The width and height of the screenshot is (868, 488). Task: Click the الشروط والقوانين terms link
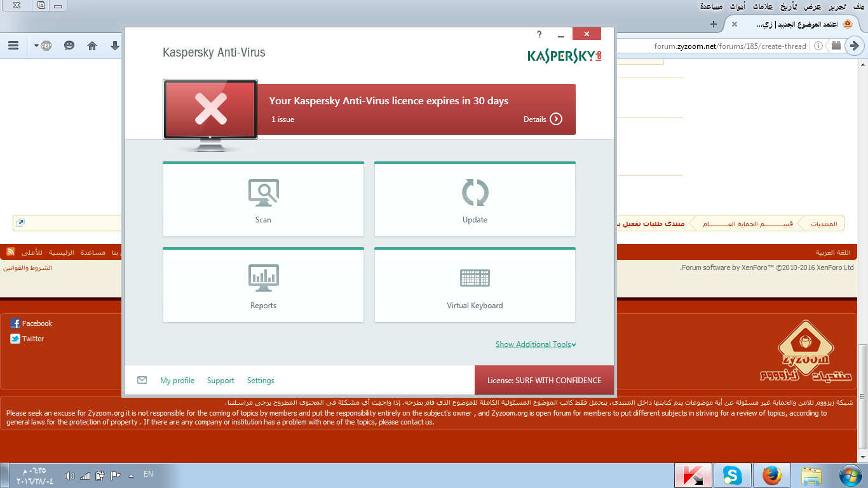coord(28,268)
